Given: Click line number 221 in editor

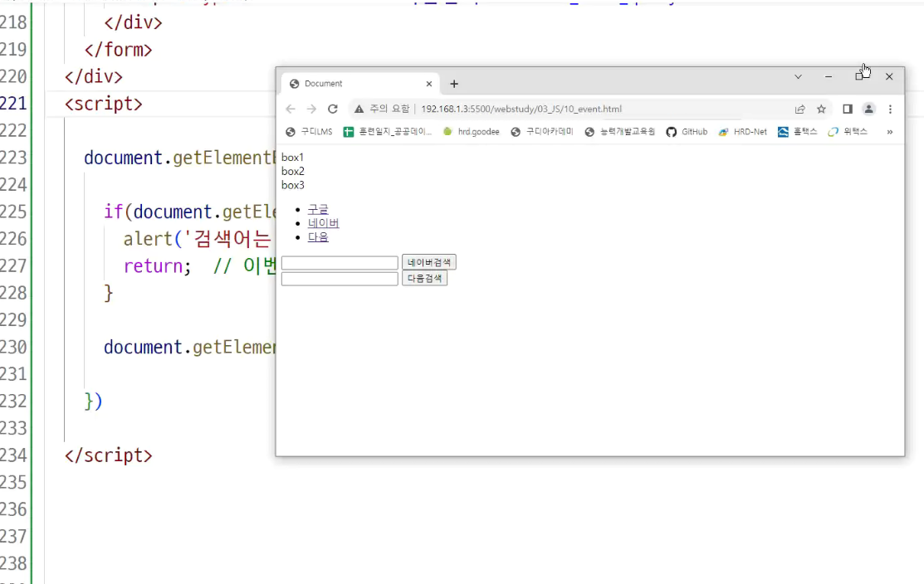Looking at the screenshot, I should tap(13, 104).
